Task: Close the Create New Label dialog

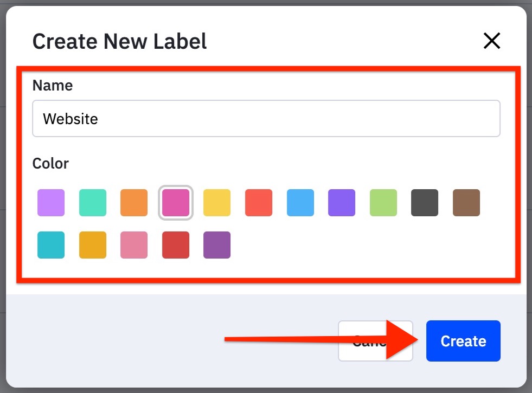Action: point(491,41)
